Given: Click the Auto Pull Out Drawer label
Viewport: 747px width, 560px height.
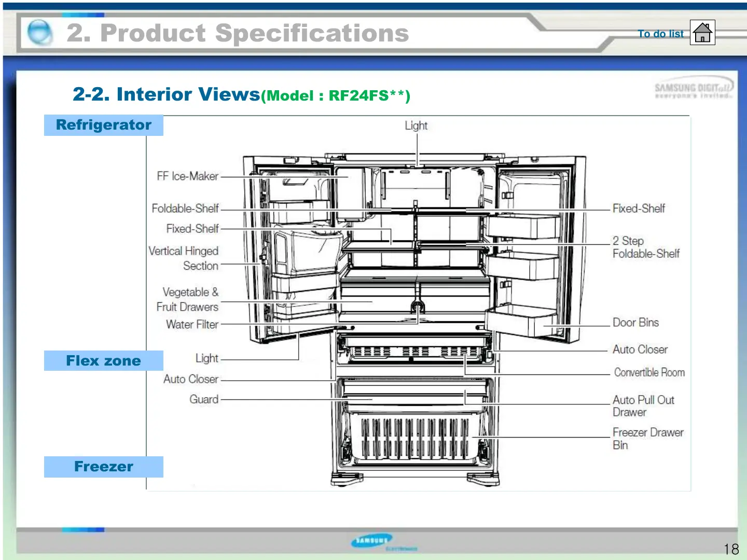Looking at the screenshot, I should point(643,406).
